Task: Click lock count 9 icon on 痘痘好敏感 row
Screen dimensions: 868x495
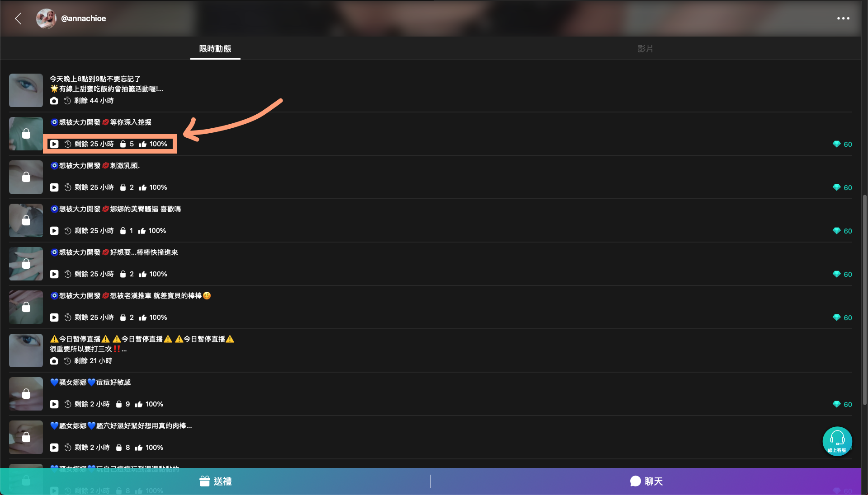Action: click(119, 404)
